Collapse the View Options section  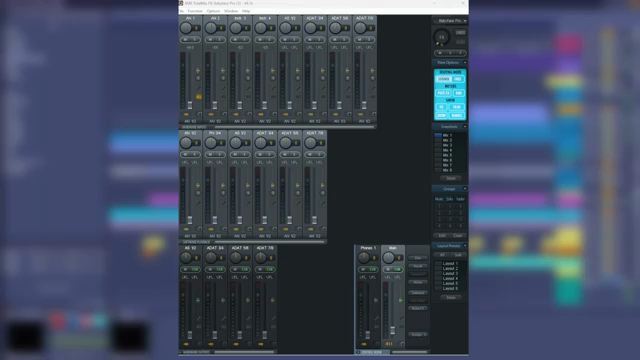(465, 62)
